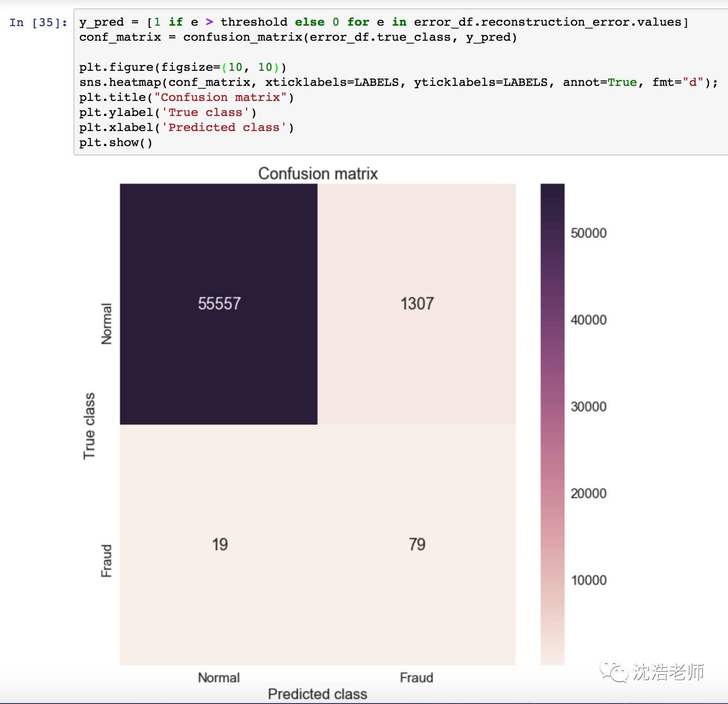Select the heatmap cell showing 19
The image size is (728, 704).
pyautogui.click(x=219, y=545)
